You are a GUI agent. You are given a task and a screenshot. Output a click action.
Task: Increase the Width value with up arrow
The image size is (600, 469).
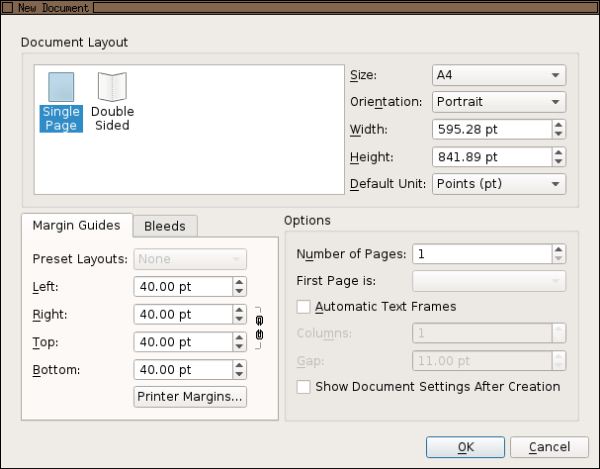(x=558, y=125)
